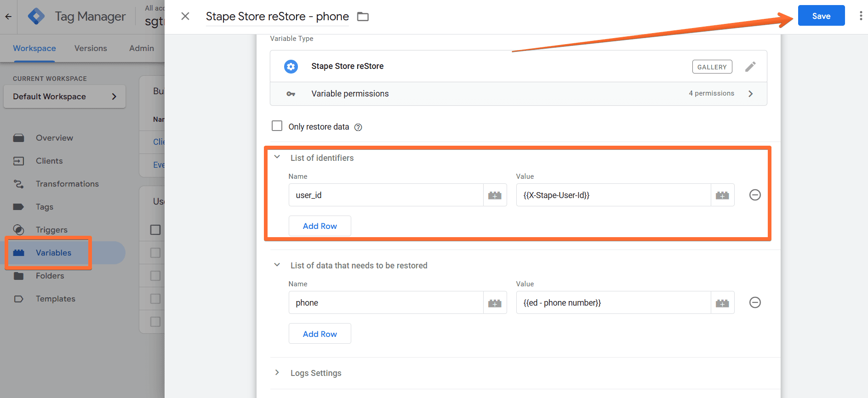
Task: Close the variable editor with X icon
Action: pyautogui.click(x=185, y=16)
